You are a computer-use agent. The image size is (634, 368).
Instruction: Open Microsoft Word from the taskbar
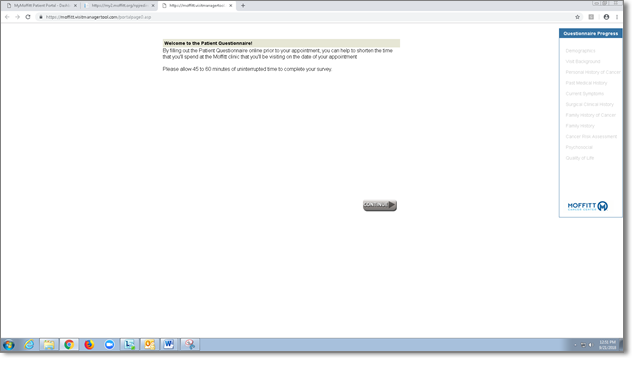coord(169,345)
